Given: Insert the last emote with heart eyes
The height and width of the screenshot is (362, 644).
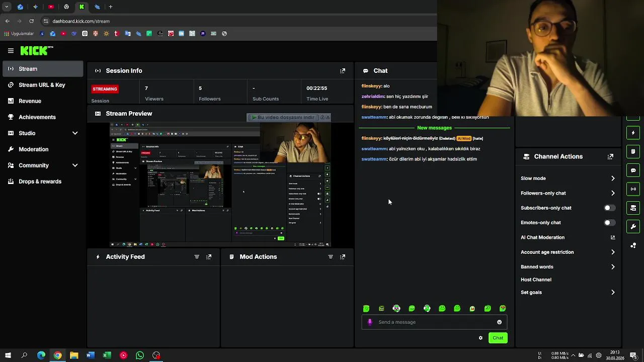Looking at the screenshot, I should [x=503, y=308].
